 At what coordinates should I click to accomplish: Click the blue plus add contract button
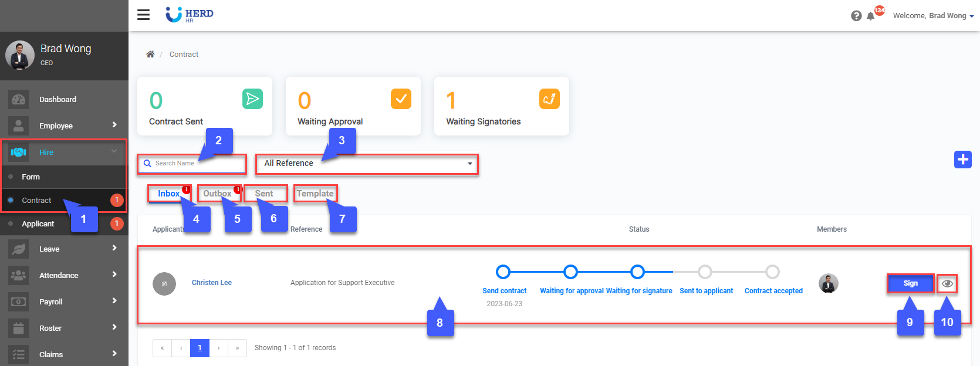[962, 159]
